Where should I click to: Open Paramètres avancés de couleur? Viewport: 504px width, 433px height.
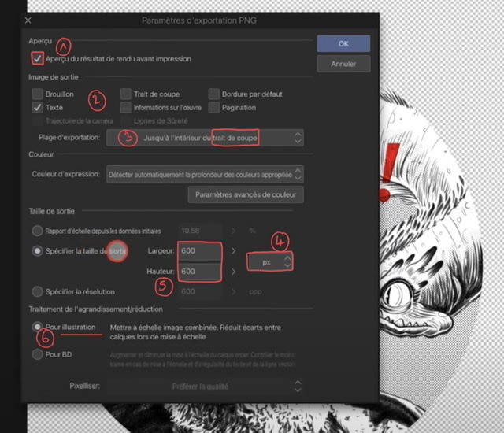tap(245, 194)
